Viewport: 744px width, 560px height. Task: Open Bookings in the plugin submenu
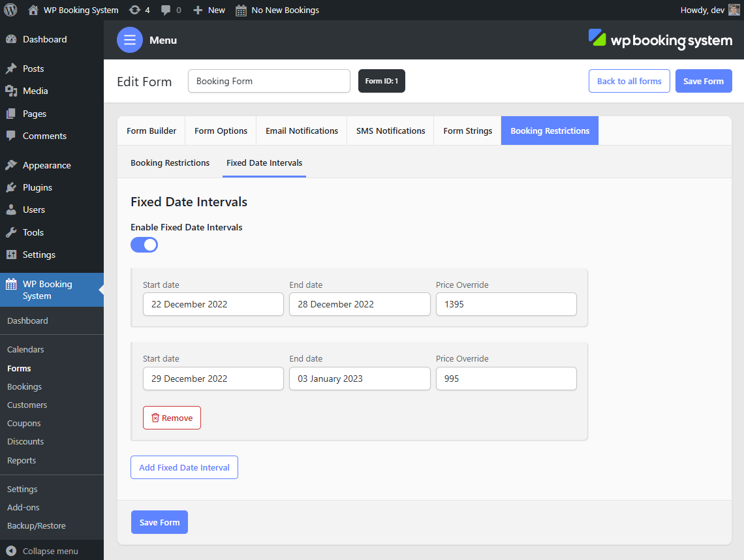pos(24,387)
